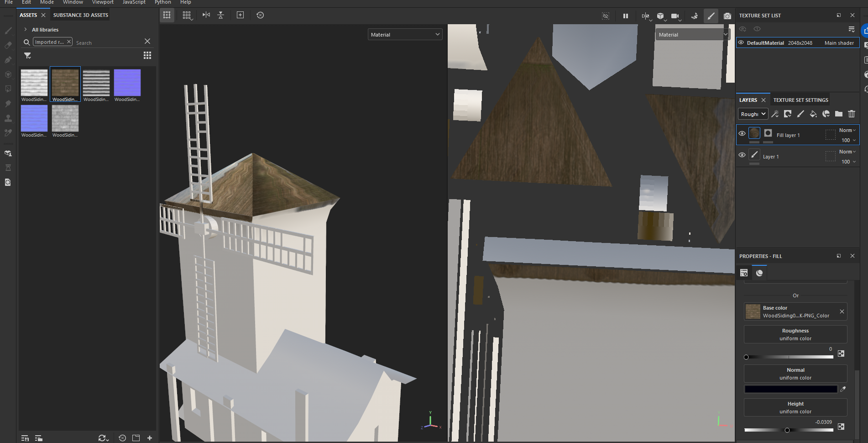
Task: Add a folder group in Layers panel
Action: point(838,114)
